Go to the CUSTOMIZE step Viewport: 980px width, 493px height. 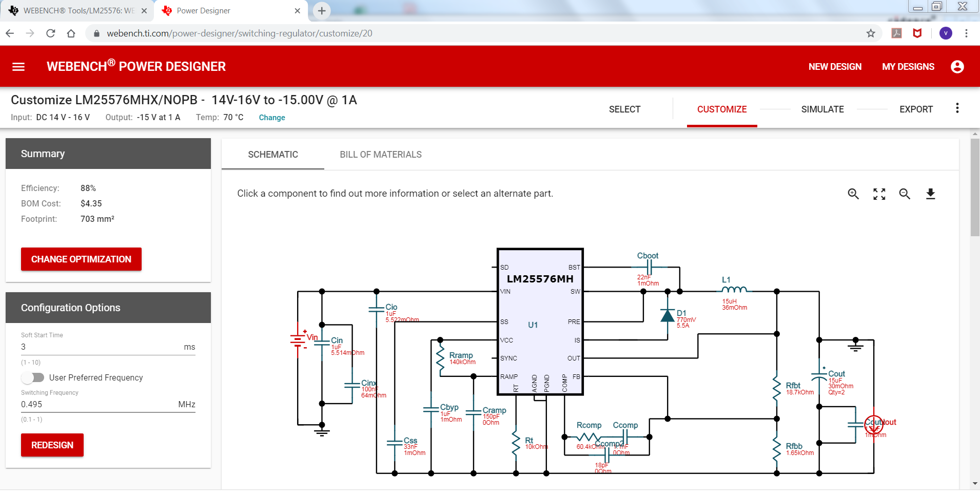click(722, 109)
